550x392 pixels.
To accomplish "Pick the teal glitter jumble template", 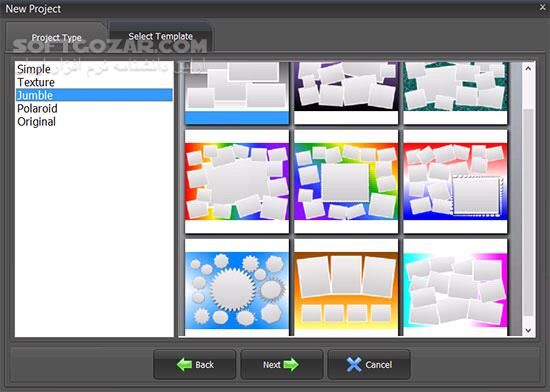I will (x=455, y=93).
